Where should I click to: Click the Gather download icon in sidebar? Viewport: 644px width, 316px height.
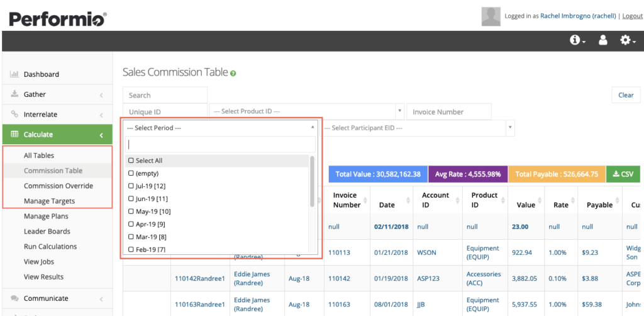(14, 94)
